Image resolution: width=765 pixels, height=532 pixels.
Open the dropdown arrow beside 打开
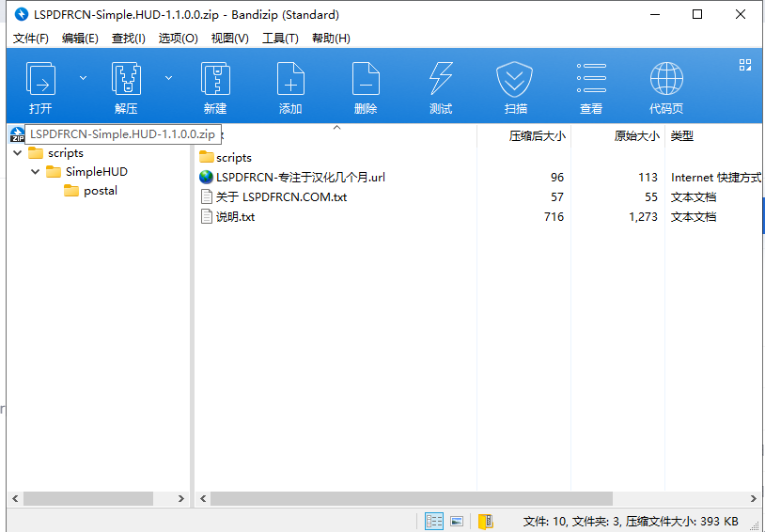(83, 78)
